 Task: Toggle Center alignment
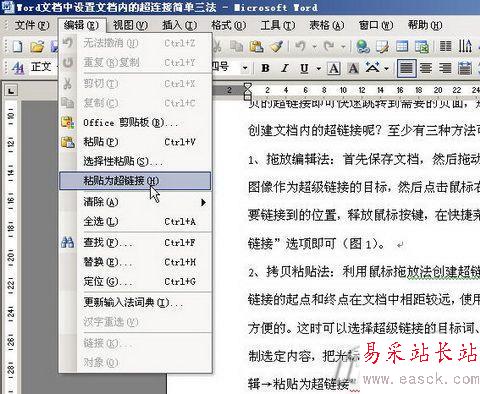point(426,68)
